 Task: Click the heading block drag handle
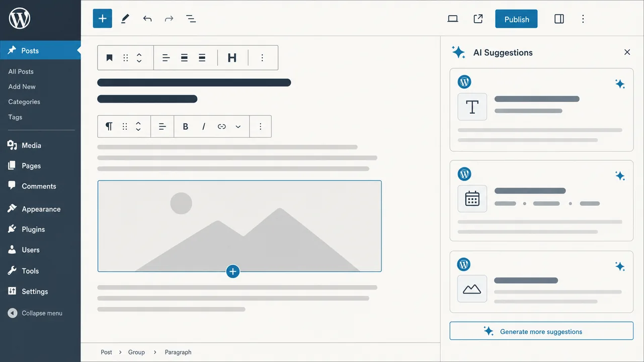coord(126,58)
